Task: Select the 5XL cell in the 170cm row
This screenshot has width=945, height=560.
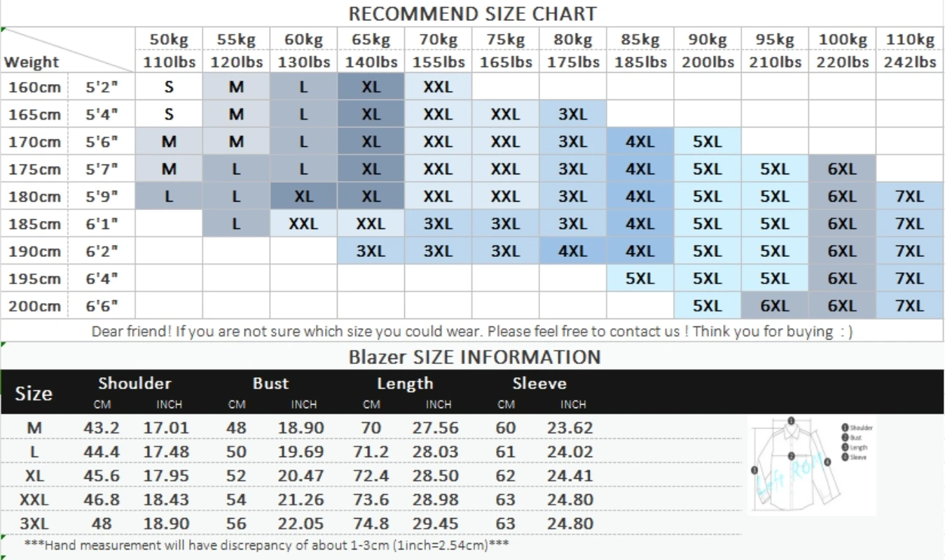Action: [708, 141]
